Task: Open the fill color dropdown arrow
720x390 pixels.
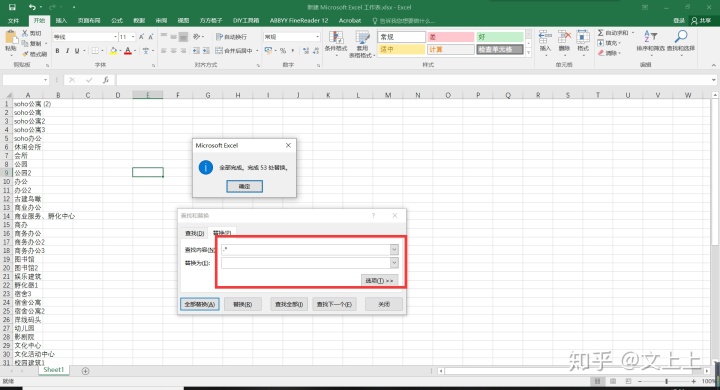Action: (120, 51)
